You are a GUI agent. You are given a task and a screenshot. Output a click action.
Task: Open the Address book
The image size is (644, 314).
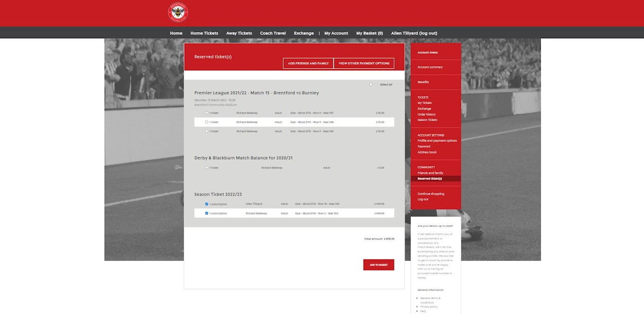click(x=427, y=152)
